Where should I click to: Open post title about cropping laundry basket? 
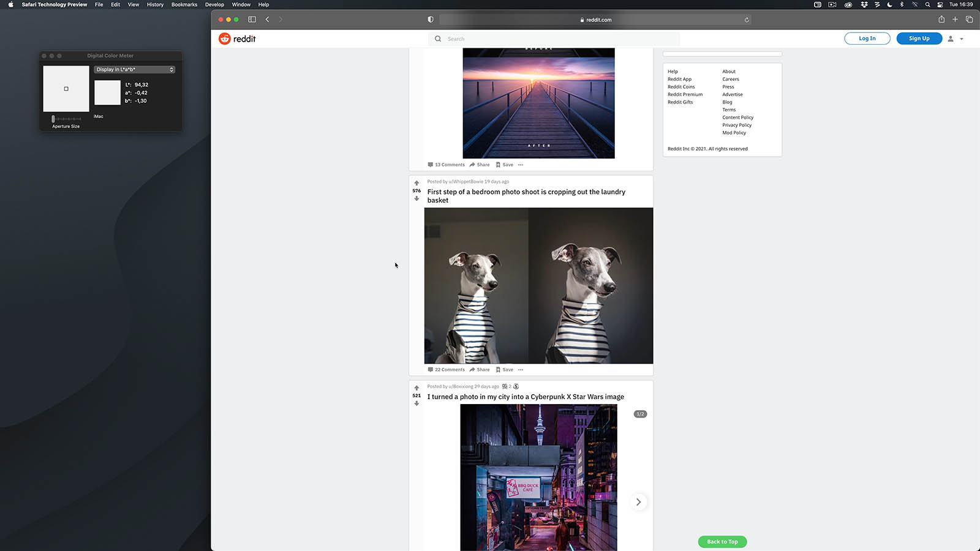(x=526, y=196)
